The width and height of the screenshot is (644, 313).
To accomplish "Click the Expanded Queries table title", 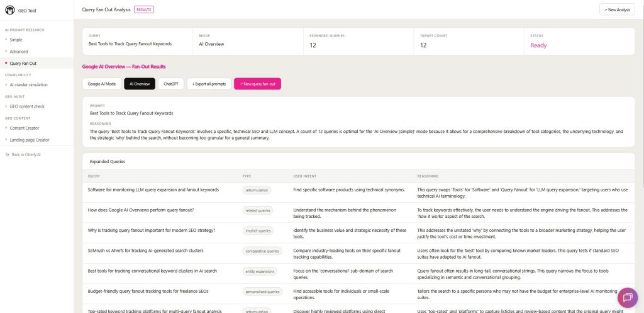I will (x=108, y=162).
